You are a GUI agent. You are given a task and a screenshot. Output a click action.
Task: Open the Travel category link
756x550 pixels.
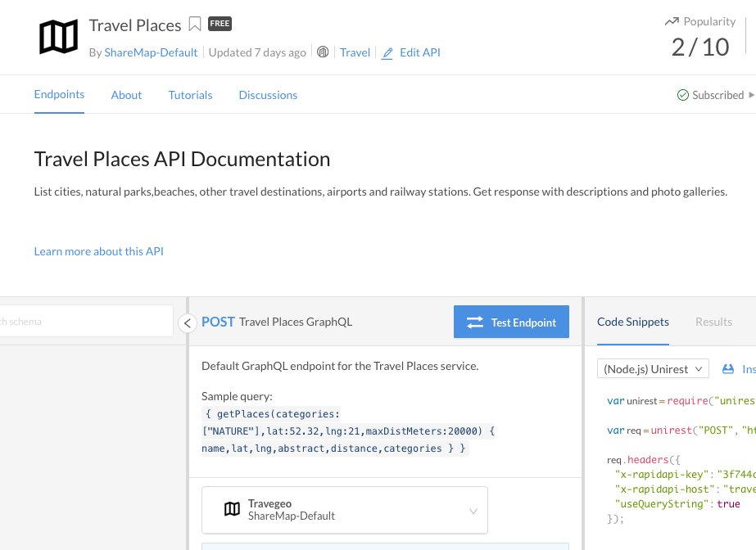pos(355,52)
